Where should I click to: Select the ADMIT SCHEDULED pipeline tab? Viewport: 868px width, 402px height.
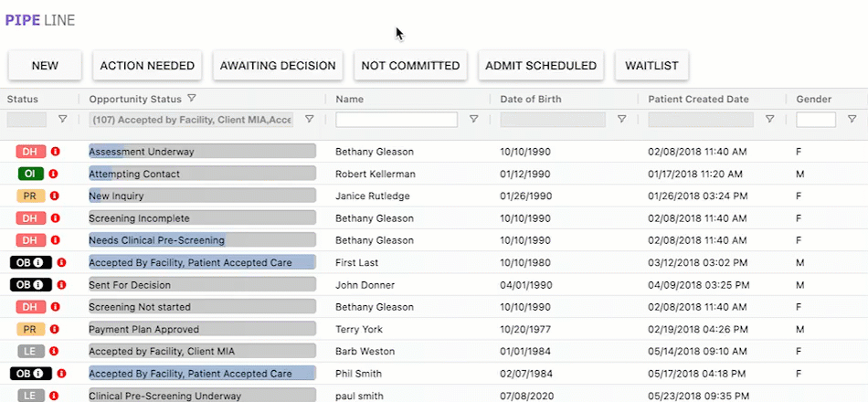[540, 66]
